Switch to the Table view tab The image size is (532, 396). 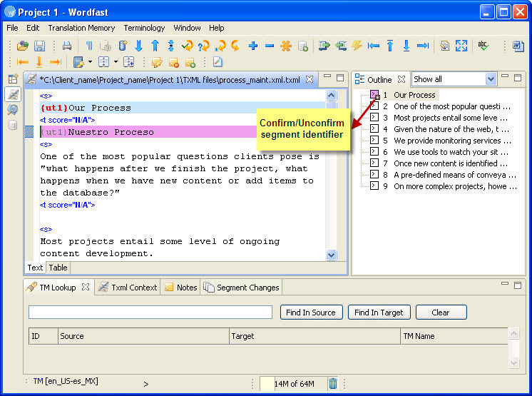(58, 268)
